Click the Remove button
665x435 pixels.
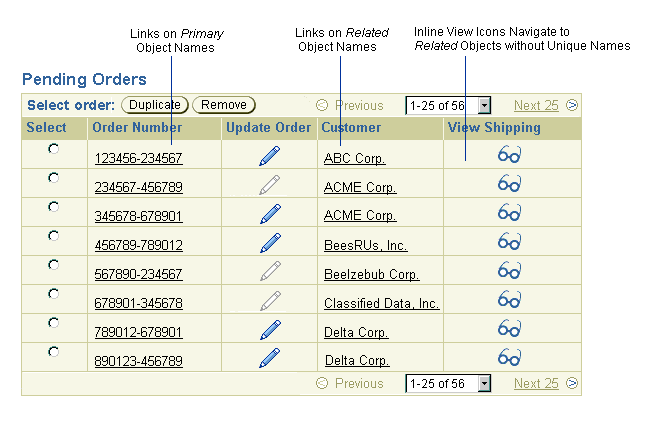[x=224, y=105]
